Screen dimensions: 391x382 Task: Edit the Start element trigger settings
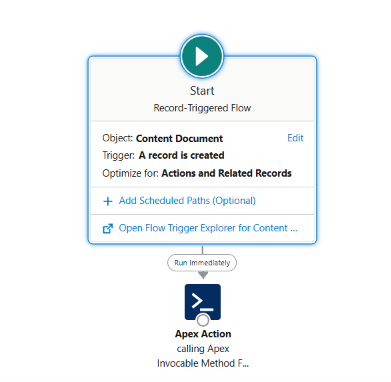[295, 138]
